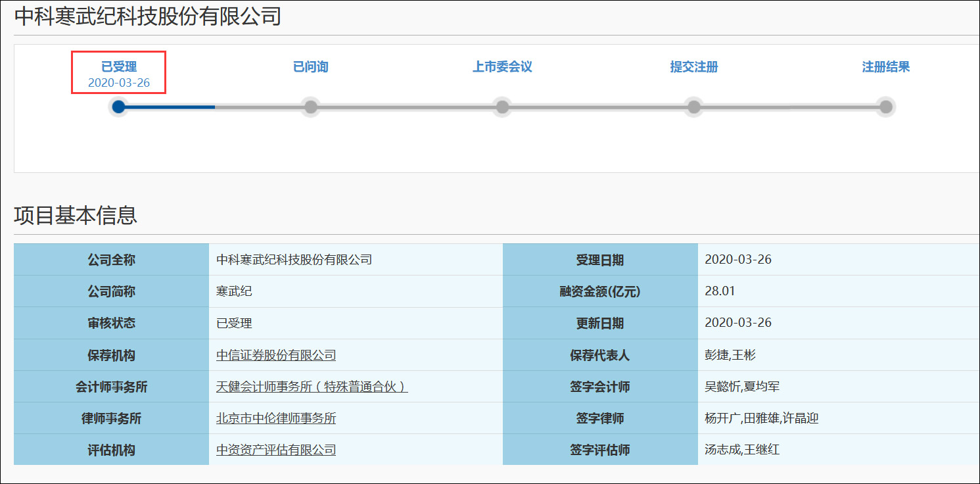Click the gray progress dot under 已问询
980x484 pixels.
311,107
